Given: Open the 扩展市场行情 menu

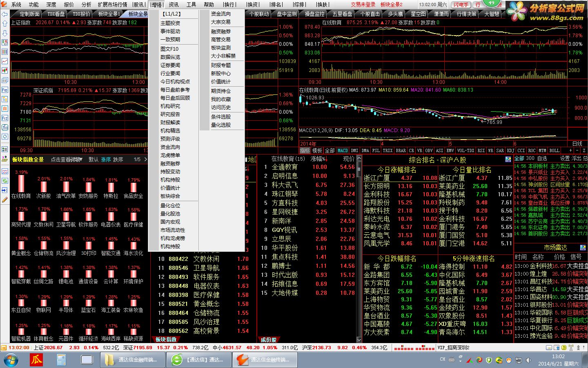Looking at the screenshot, I should pyautogui.click(x=112, y=4).
